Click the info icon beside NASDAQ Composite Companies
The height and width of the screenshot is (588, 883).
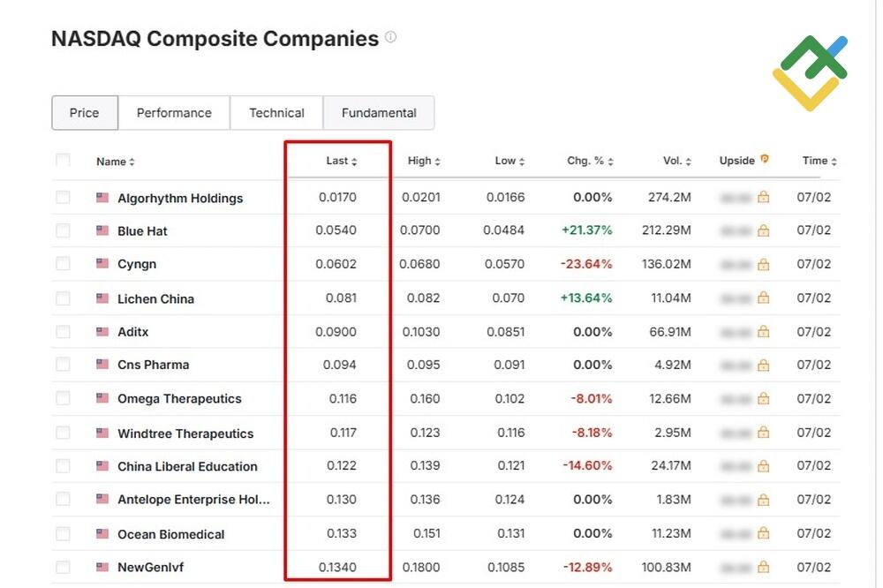pyautogui.click(x=390, y=37)
